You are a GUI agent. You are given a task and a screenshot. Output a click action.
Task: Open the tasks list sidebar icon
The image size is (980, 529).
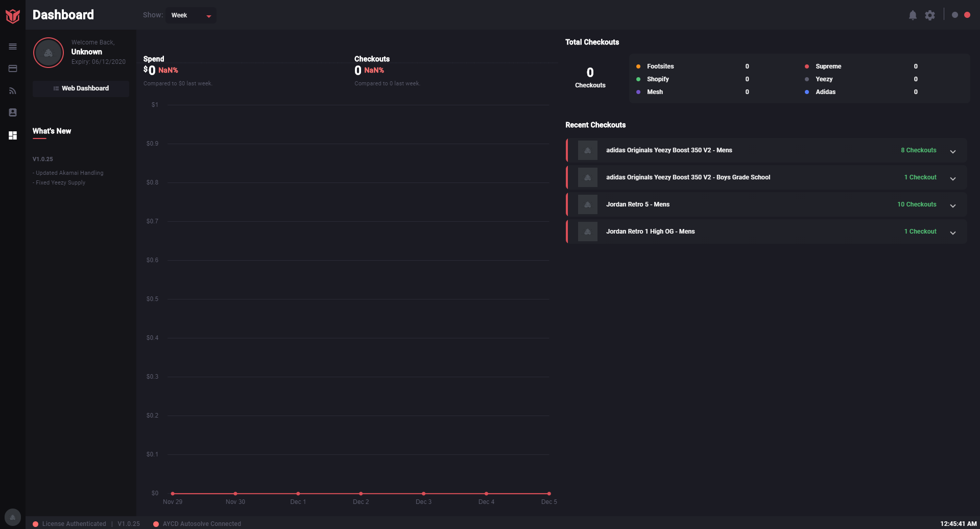13,47
